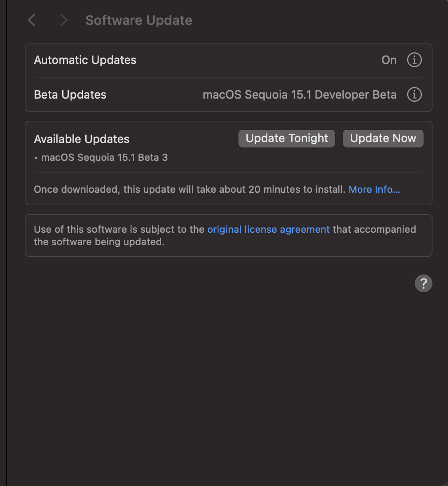Open the original license agreement link
This screenshot has width=448, height=486.
[268, 229]
